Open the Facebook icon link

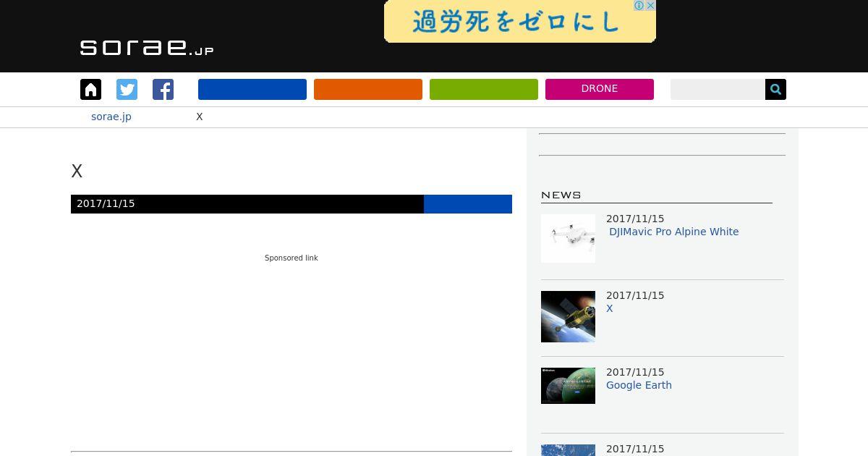[x=163, y=89]
